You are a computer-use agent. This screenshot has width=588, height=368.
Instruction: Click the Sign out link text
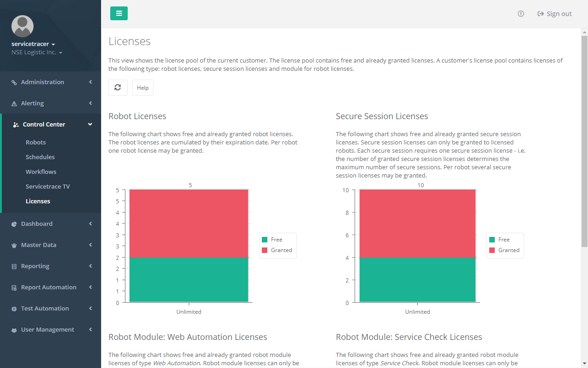(x=559, y=14)
